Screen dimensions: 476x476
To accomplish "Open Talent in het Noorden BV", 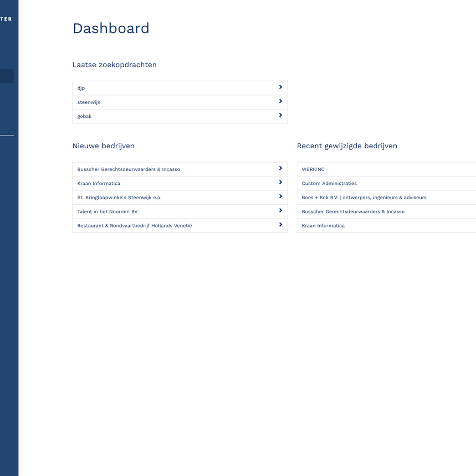I will pyautogui.click(x=107, y=211).
